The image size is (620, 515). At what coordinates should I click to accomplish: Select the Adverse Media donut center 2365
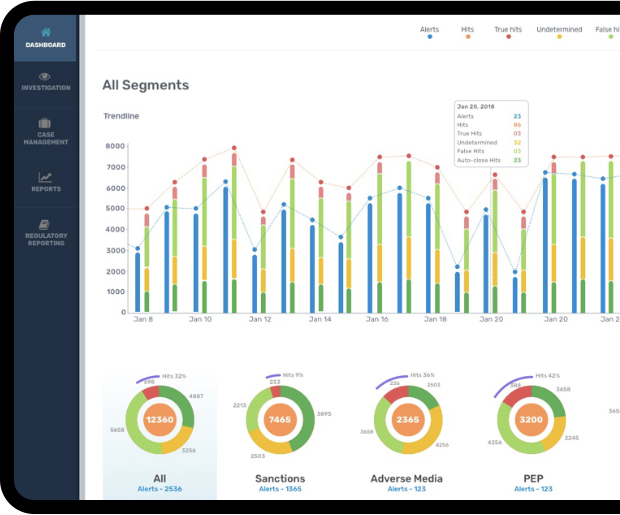pyautogui.click(x=408, y=420)
